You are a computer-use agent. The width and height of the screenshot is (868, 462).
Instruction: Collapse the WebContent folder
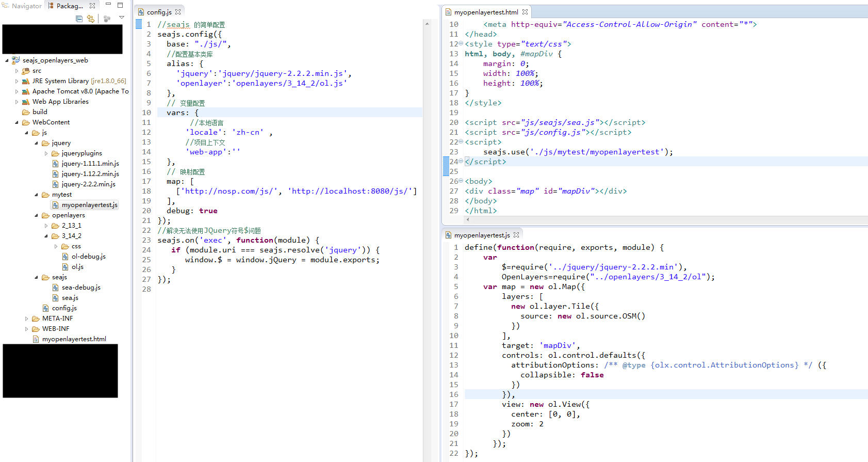pyautogui.click(x=17, y=122)
